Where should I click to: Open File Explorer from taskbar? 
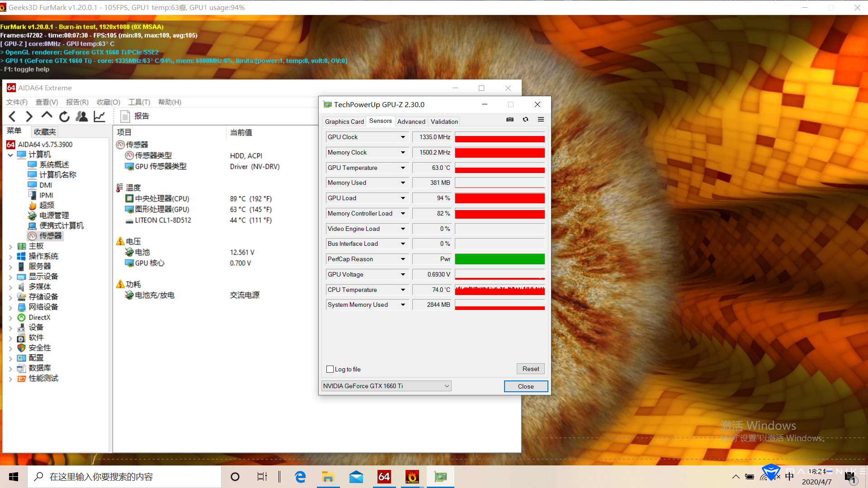(x=328, y=477)
